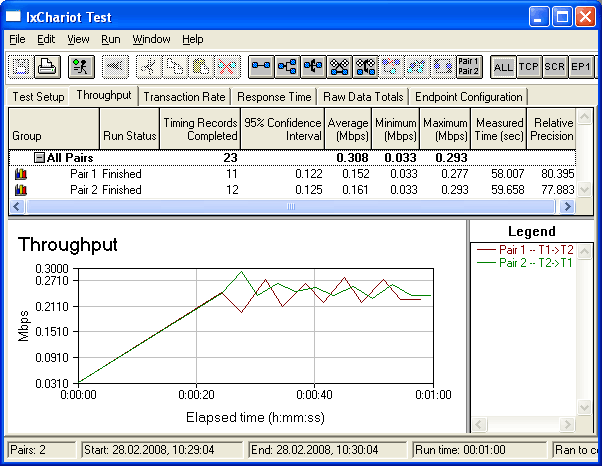Open the Run menu
The height and width of the screenshot is (466, 602).
(x=111, y=39)
